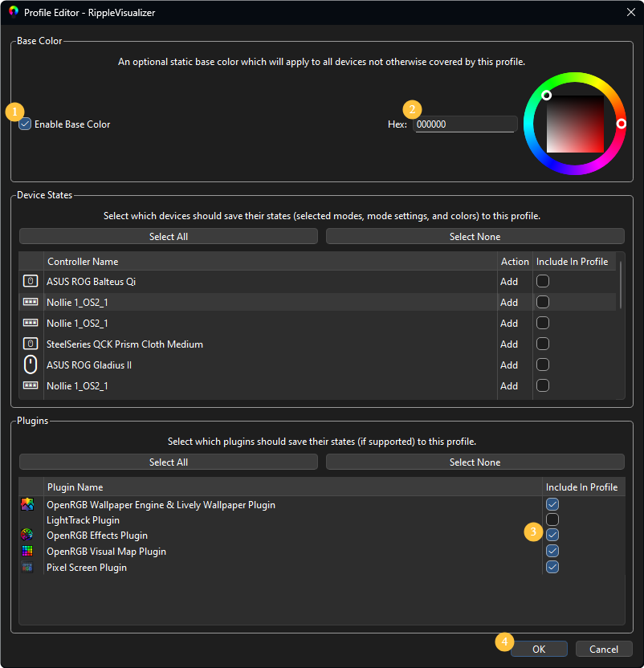Select the ASUS ROG Balteus Qi row name
The height and width of the screenshot is (668, 644).
92,282
